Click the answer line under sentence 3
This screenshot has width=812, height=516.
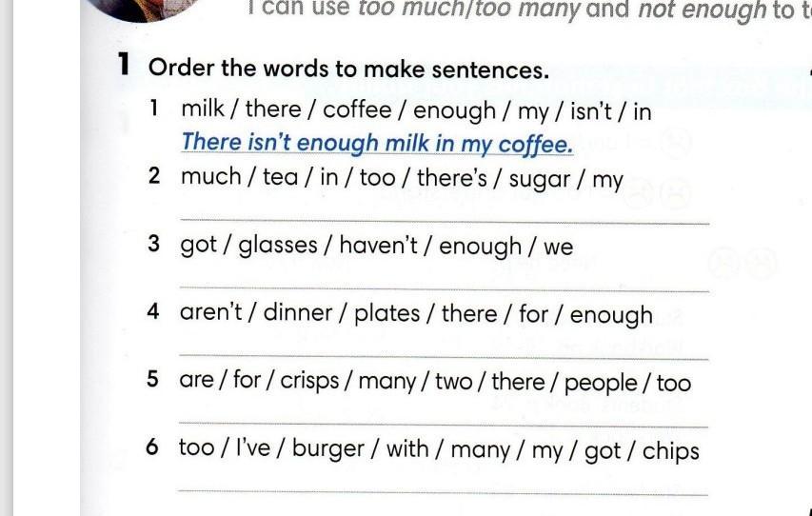[x=445, y=288]
